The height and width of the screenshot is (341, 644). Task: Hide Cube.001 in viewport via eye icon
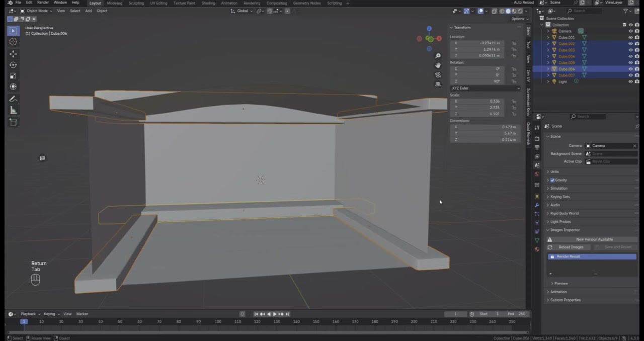(630, 37)
